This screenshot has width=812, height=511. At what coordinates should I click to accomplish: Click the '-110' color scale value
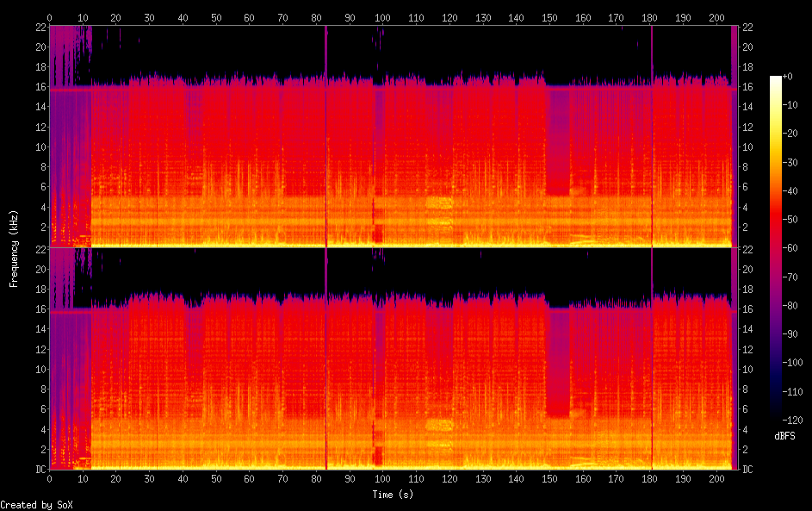792,391
